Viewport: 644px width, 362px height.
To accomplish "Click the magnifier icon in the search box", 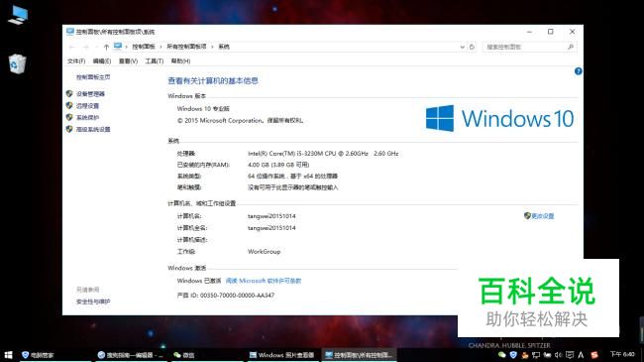I will click(571, 47).
